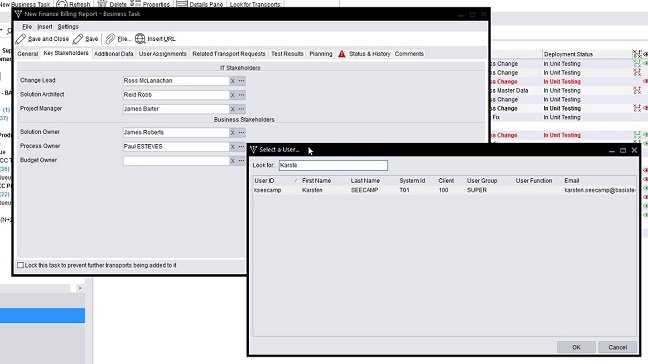The width and height of the screenshot is (648, 364).
Task: Sort by the First Name column header
Action: pyautogui.click(x=324, y=181)
